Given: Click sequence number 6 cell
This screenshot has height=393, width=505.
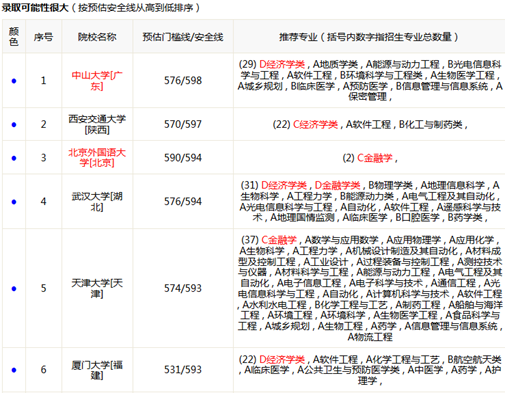Looking at the screenshot, I should coord(43,369).
